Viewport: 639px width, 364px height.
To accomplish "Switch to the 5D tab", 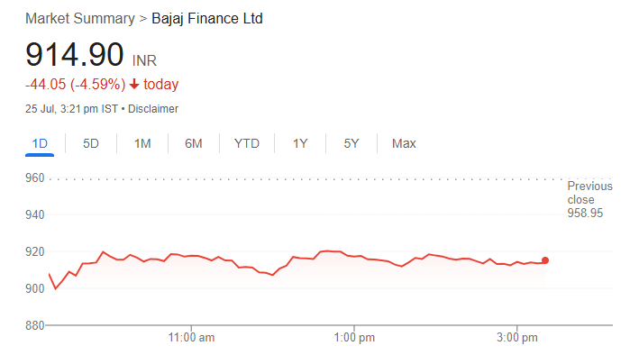I will (91, 143).
